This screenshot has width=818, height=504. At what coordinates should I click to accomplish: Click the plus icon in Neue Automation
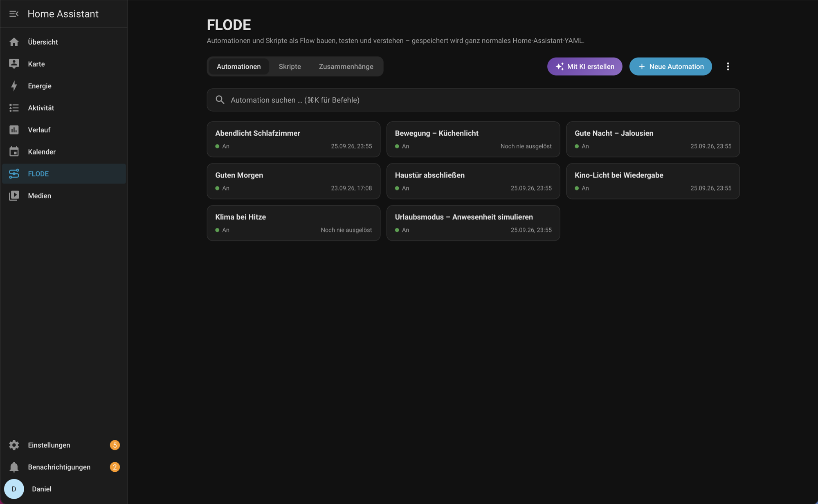point(642,67)
